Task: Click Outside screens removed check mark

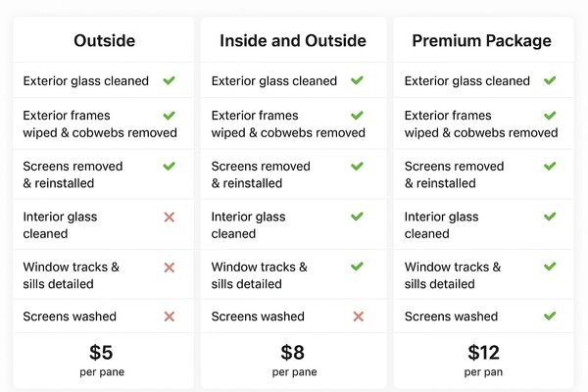Action: point(169,166)
